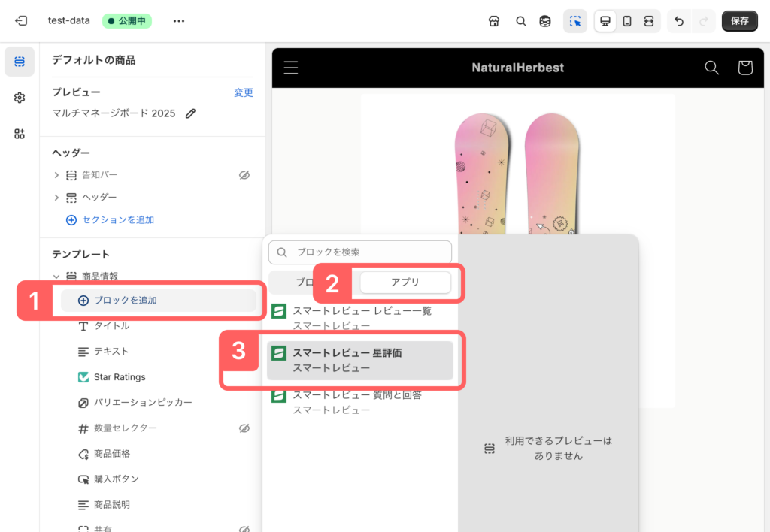770x532 pixels.
Task: Toggle visibility of 告知バー section
Action: coord(244,175)
